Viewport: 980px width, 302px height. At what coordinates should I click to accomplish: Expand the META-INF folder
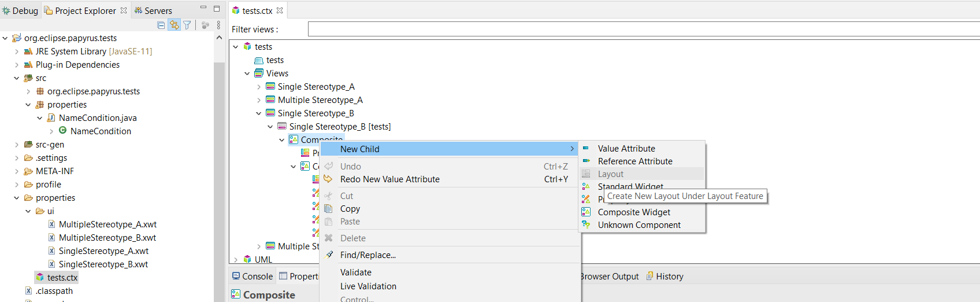[x=17, y=171]
